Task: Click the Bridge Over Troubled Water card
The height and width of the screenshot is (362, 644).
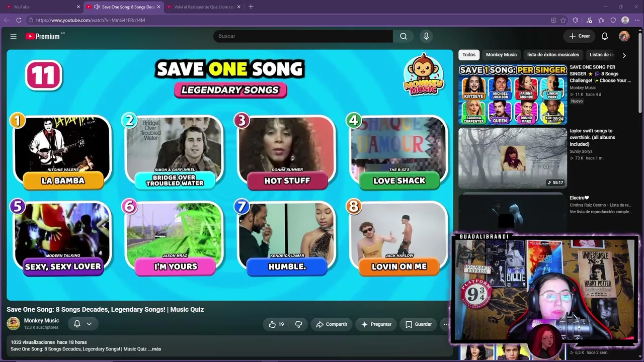Action: click(175, 153)
